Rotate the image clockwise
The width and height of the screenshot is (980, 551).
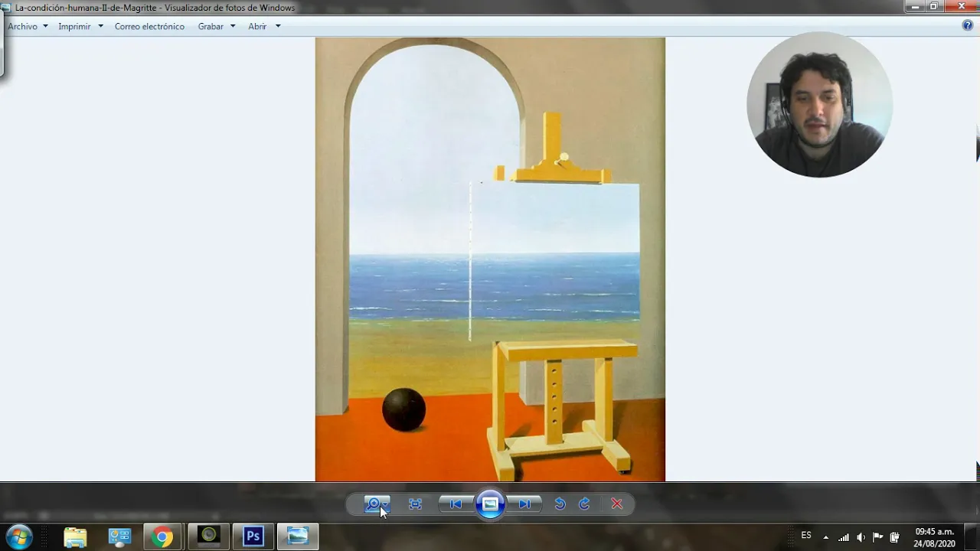[x=584, y=504]
